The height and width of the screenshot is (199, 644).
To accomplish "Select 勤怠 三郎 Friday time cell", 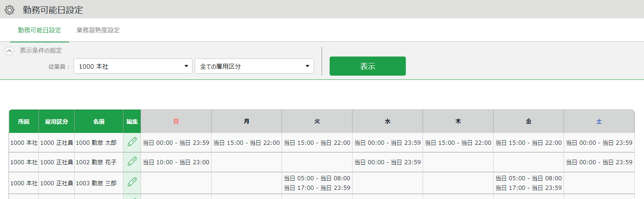I will click(x=529, y=183).
